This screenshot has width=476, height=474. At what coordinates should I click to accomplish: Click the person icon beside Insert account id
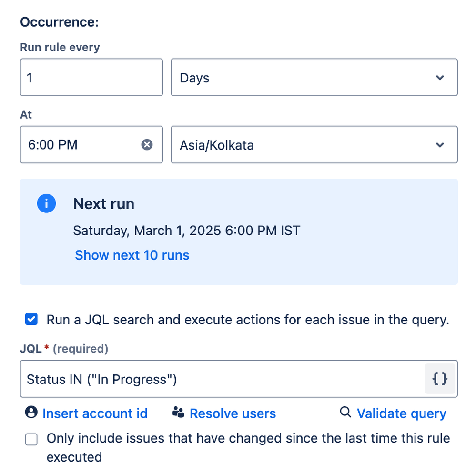31,413
